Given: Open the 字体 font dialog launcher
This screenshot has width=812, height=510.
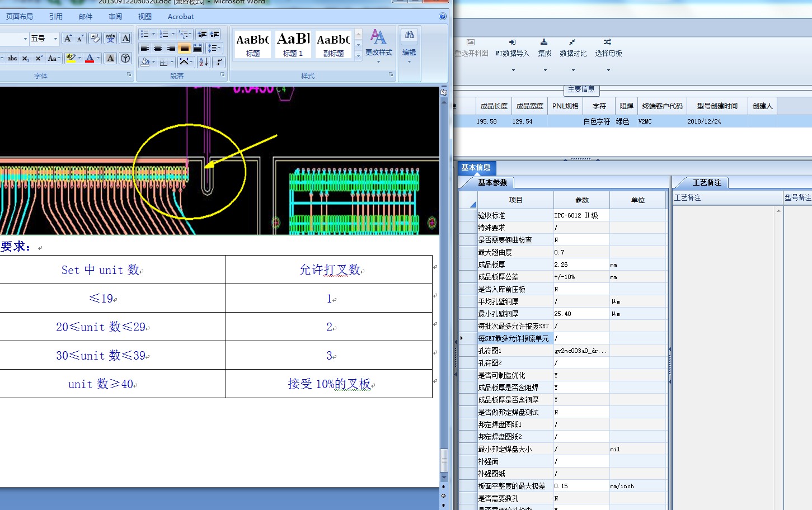Looking at the screenshot, I should coord(129,74).
